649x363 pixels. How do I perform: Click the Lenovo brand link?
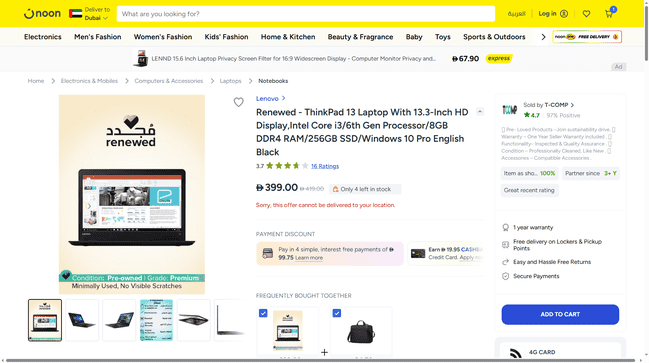tap(267, 99)
